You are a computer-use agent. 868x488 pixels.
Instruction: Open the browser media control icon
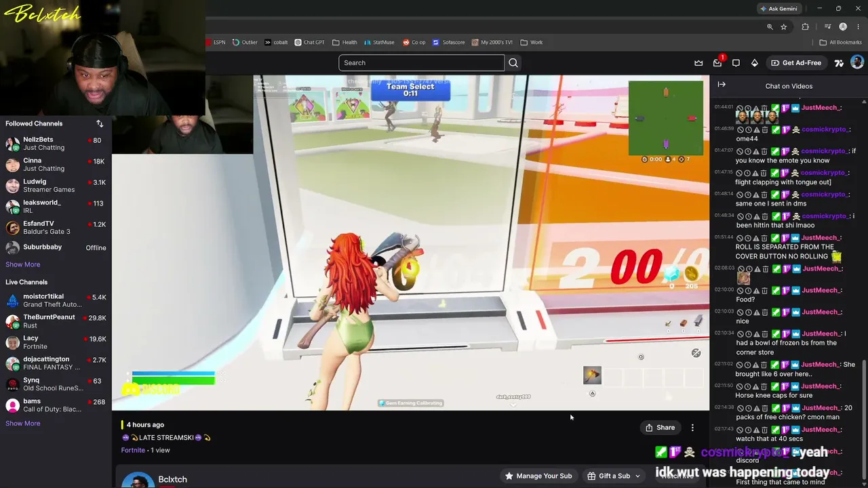(x=827, y=26)
